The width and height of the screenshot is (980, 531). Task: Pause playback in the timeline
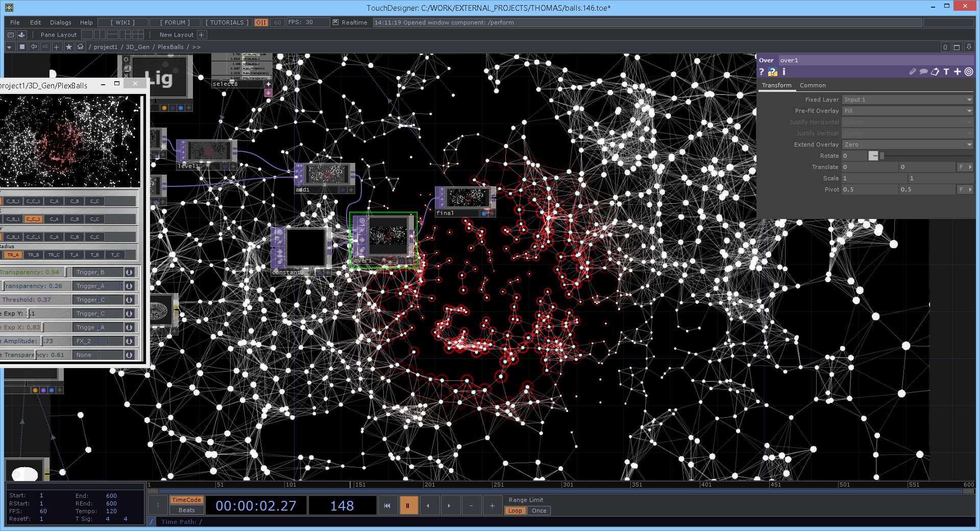tap(408, 505)
